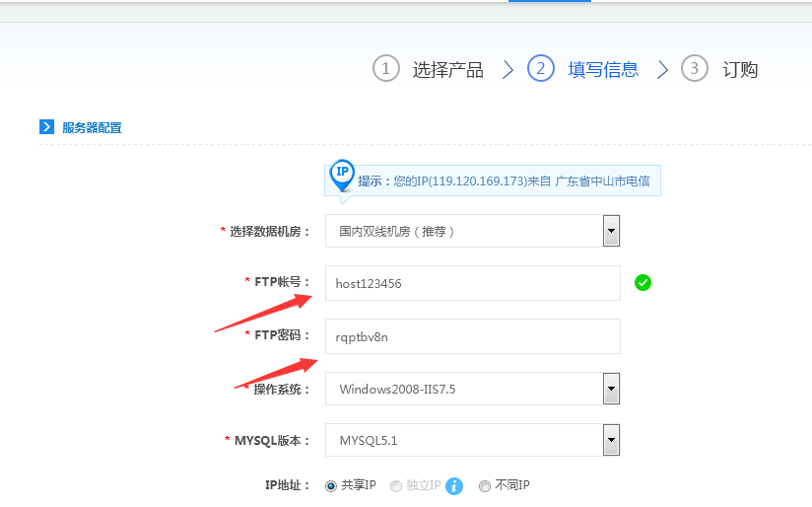Click the 服务器配置 blue arrow icon
812x507 pixels.
click(46, 126)
